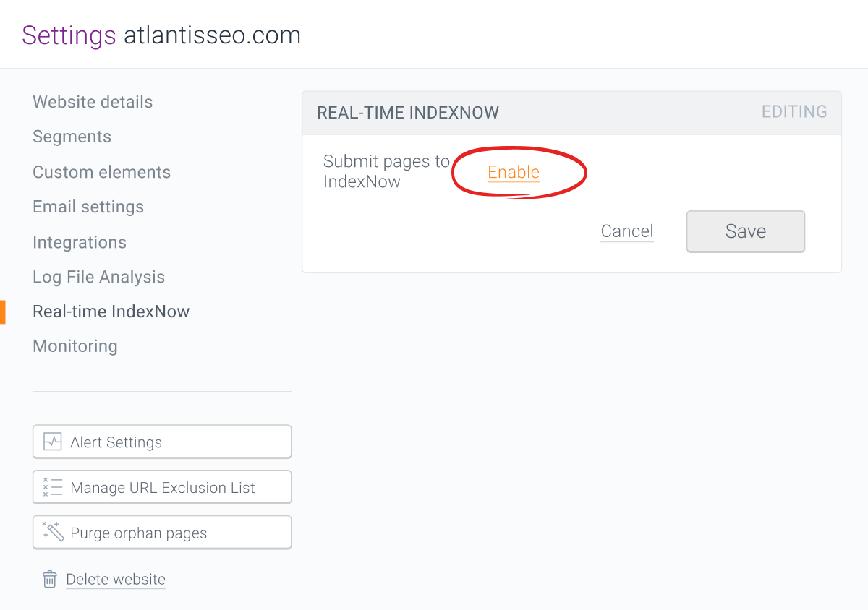Click the URL Exclusion List icon
Viewport: 868px width, 610px height.
coord(52,487)
